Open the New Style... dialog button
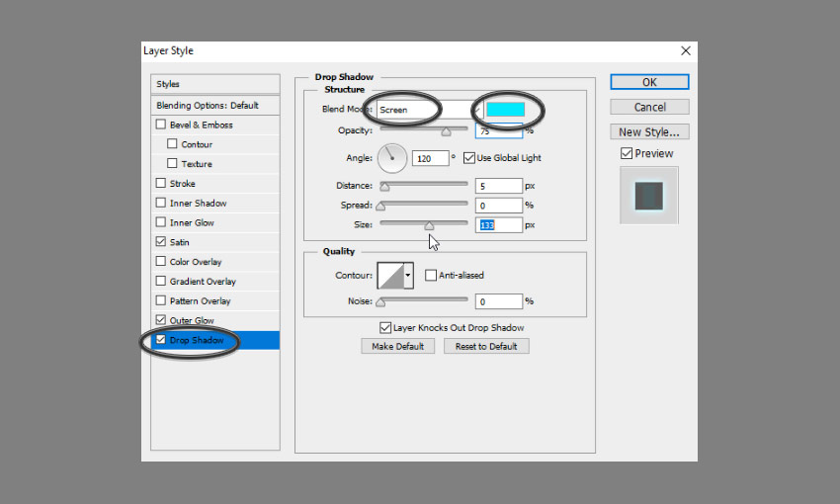840x504 pixels. coord(649,131)
